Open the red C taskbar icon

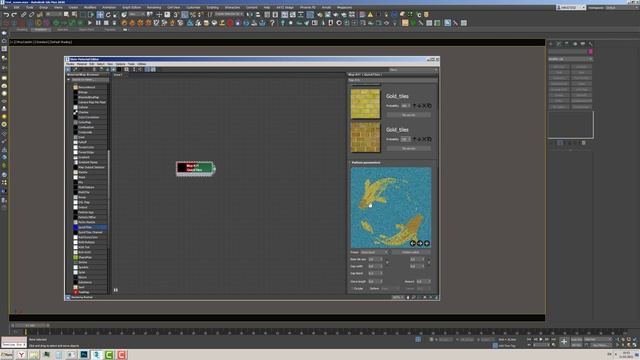pos(122,355)
